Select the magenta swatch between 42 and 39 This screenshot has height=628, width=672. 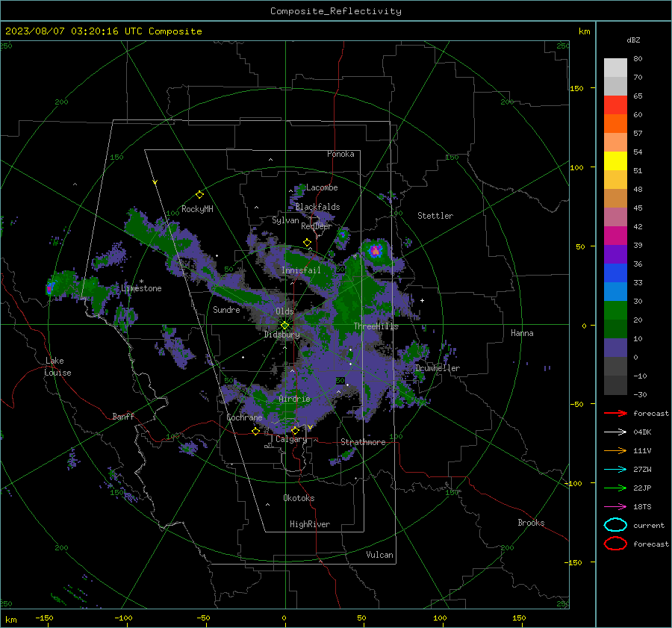pyautogui.click(x=615, y=236)
